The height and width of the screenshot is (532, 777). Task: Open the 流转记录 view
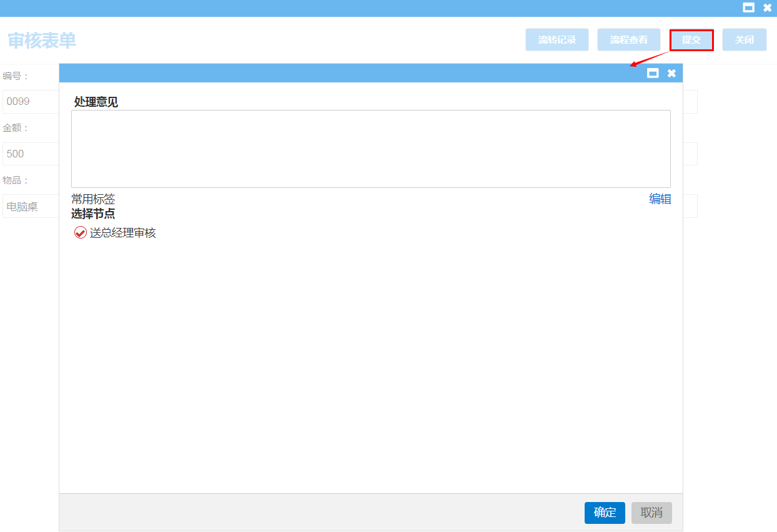point(557,40)
